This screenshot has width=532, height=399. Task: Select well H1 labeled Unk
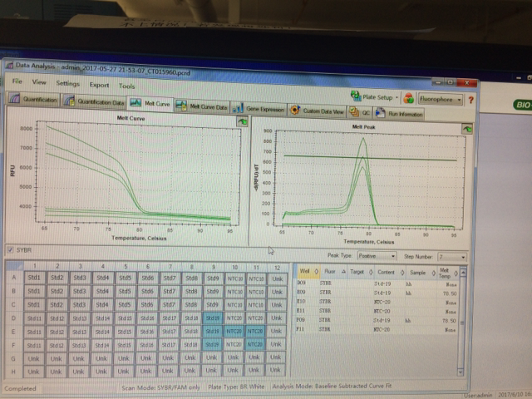click(33, 372)
